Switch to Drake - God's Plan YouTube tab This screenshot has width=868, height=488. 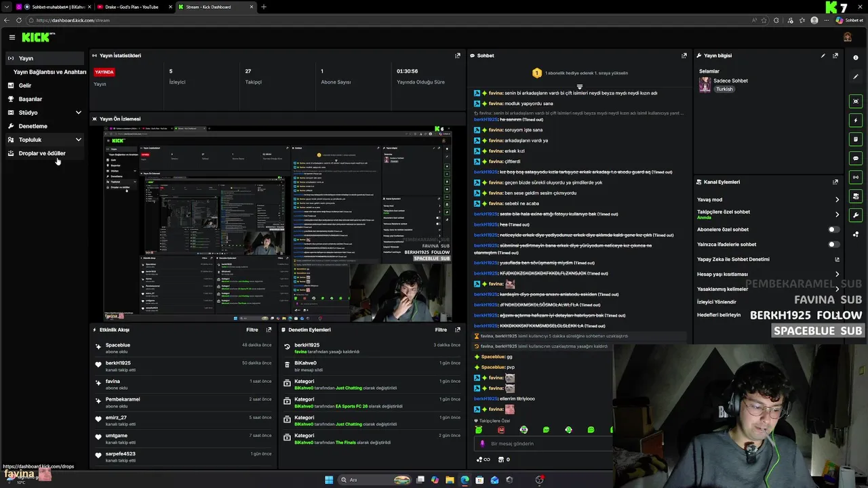click(133, 7)
